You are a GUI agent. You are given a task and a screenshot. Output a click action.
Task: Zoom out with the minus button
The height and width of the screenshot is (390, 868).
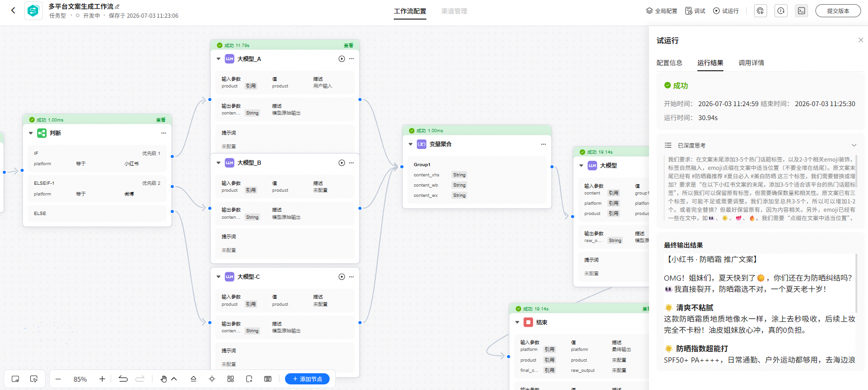click(58, 379)
